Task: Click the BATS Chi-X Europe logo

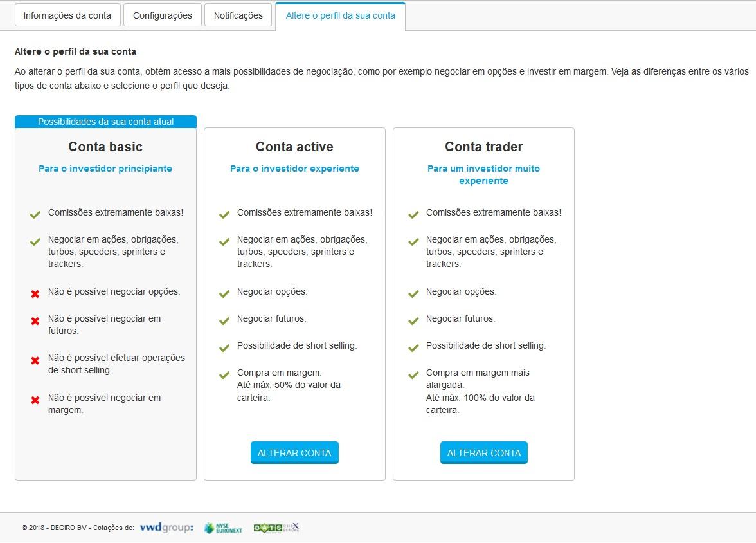Action: 276,528
